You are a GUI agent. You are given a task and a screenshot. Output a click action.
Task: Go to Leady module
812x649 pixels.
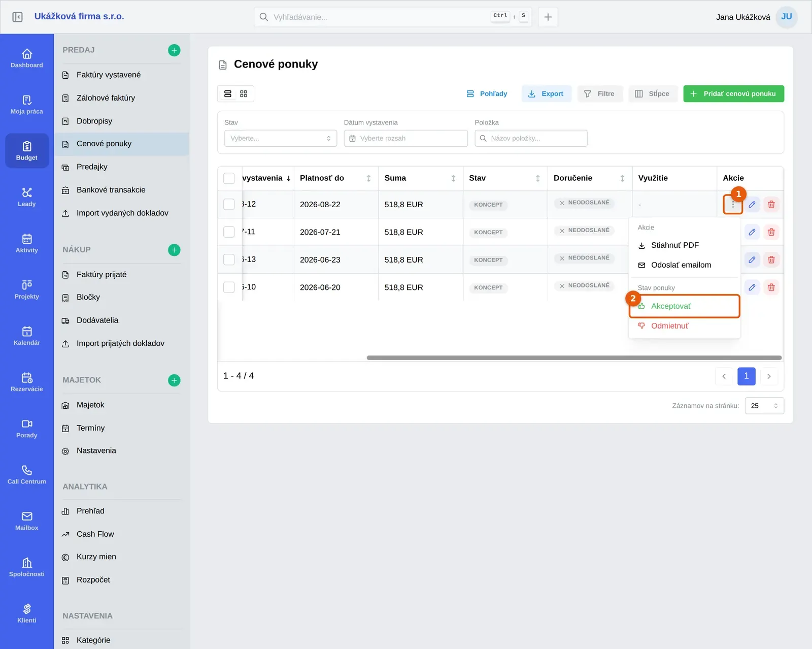coord(27,197)
